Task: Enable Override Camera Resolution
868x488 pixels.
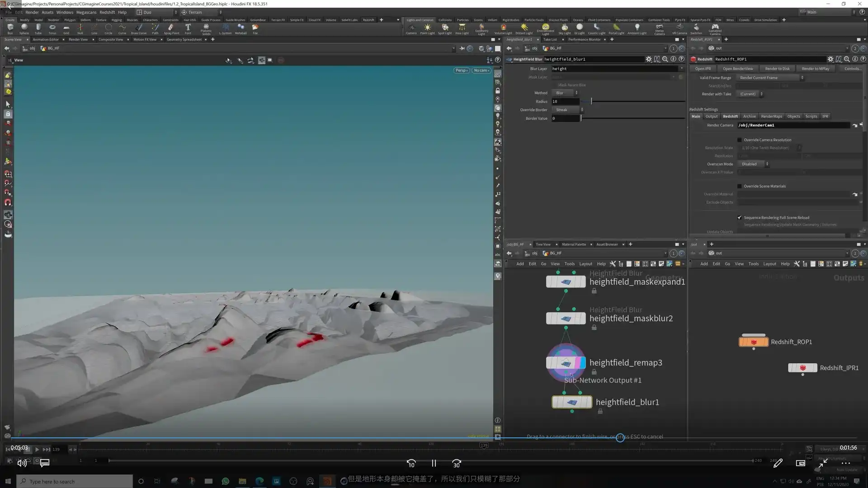Action: click(x=740, y=140)
